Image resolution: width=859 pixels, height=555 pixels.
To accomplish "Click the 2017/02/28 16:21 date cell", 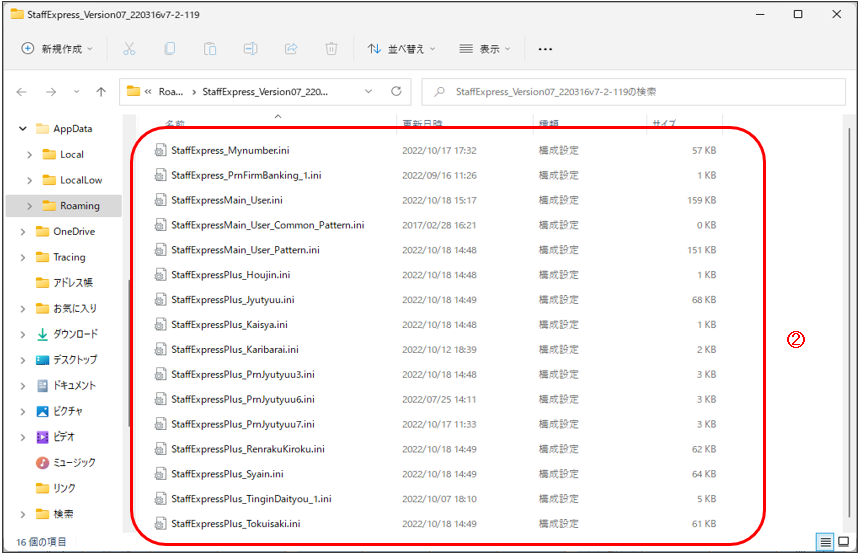I will [439, 225].
